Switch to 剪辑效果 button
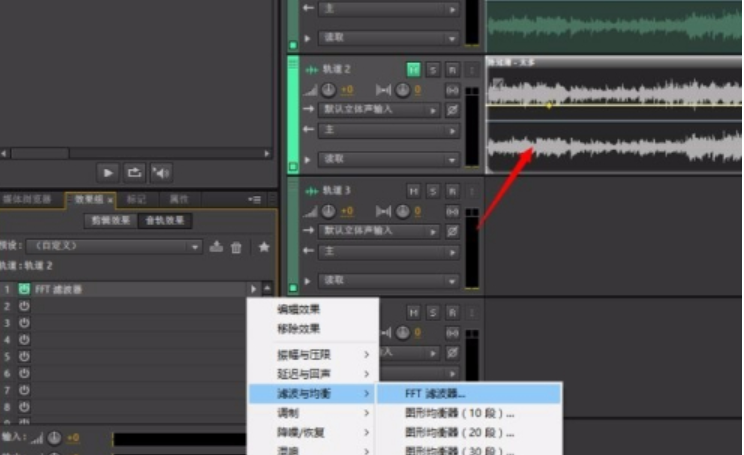The image size is (744, 455). [x=111, y=221]
